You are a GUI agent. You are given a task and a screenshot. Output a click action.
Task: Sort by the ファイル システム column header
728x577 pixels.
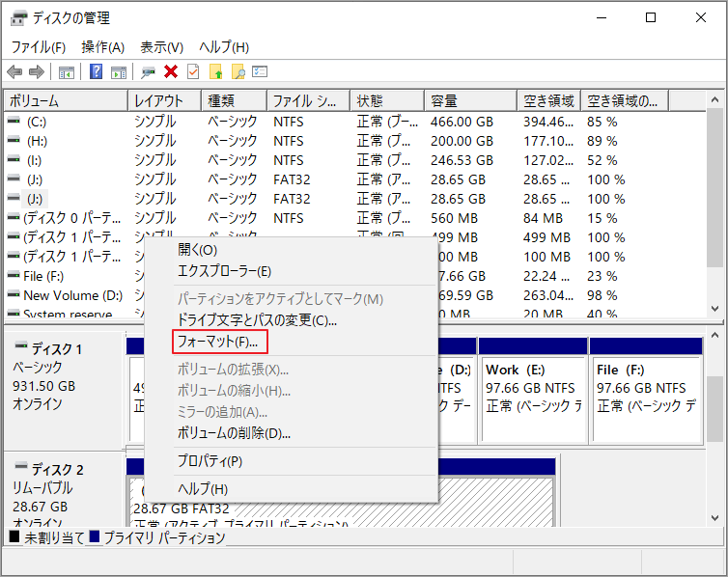[309, 100]
